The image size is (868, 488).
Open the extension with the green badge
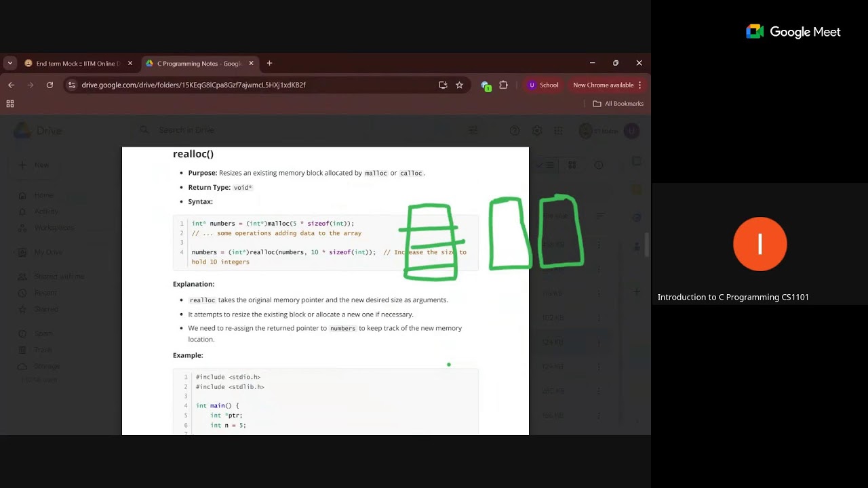tap(486, 85)
